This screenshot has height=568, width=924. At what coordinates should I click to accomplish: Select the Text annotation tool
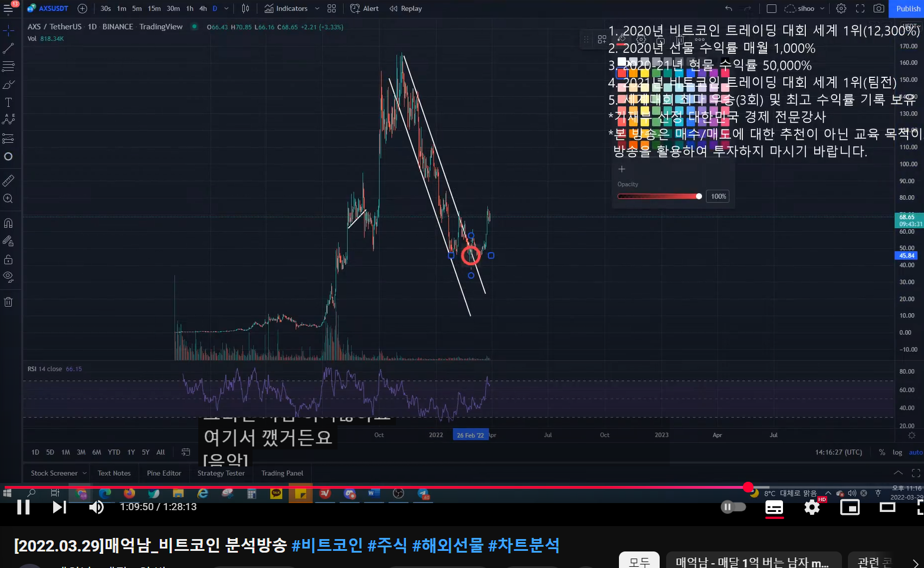click(8, 102)
